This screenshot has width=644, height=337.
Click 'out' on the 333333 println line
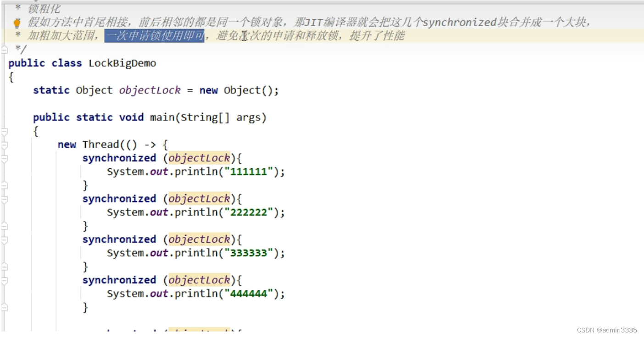[x=159, y=253]
